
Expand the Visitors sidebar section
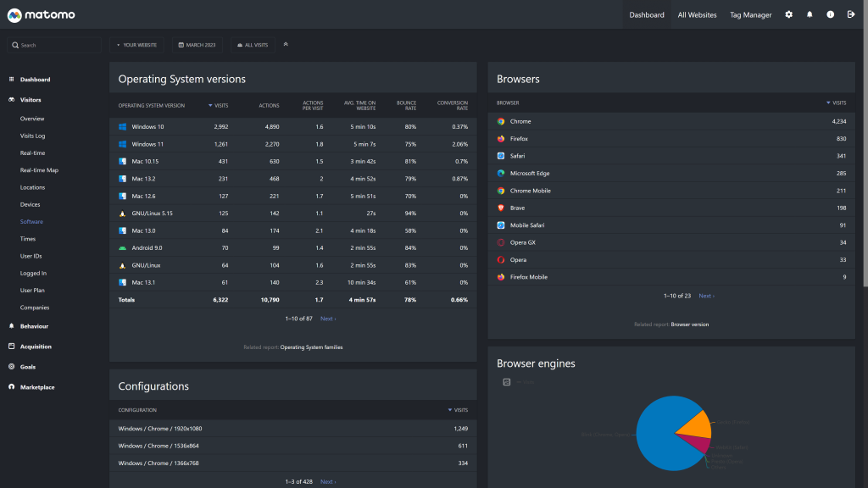click(31, 100)
